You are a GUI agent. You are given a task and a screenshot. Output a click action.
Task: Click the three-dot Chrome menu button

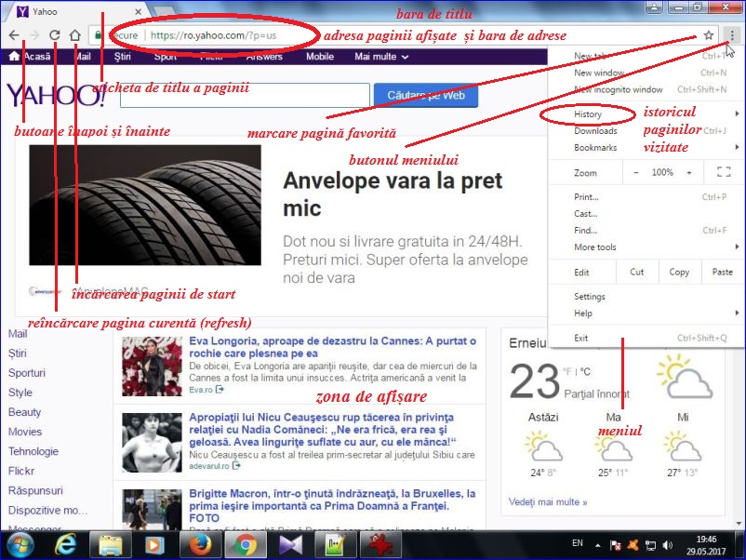tap(732, 36)
